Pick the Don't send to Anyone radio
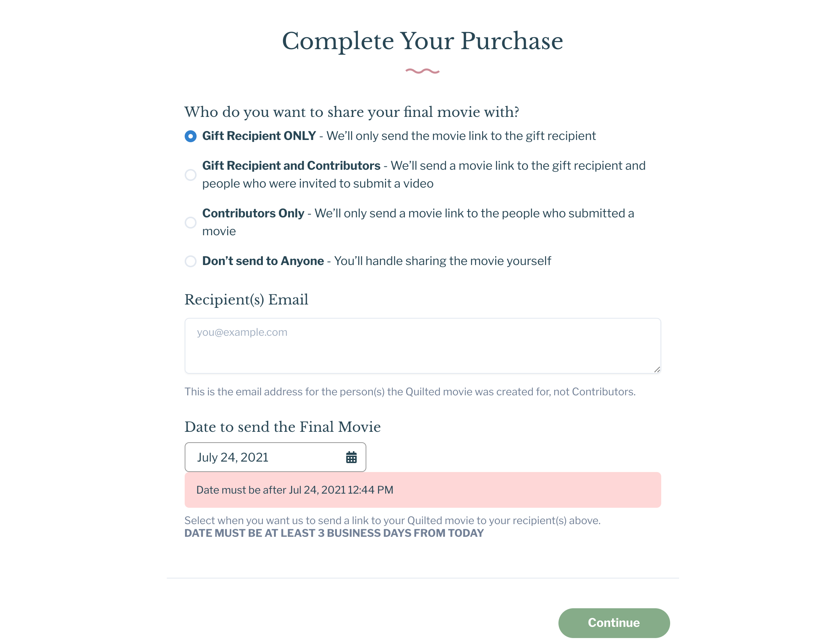 [190, 261]
